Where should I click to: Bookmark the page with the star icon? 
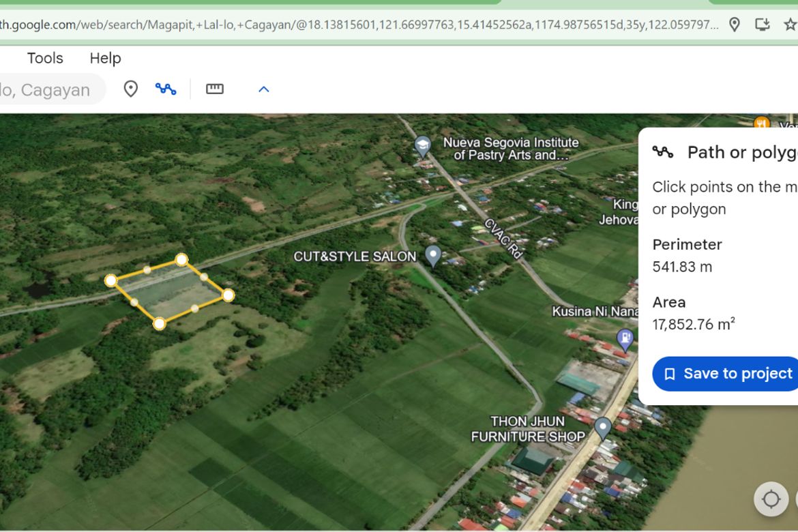[x=790, y=24]
